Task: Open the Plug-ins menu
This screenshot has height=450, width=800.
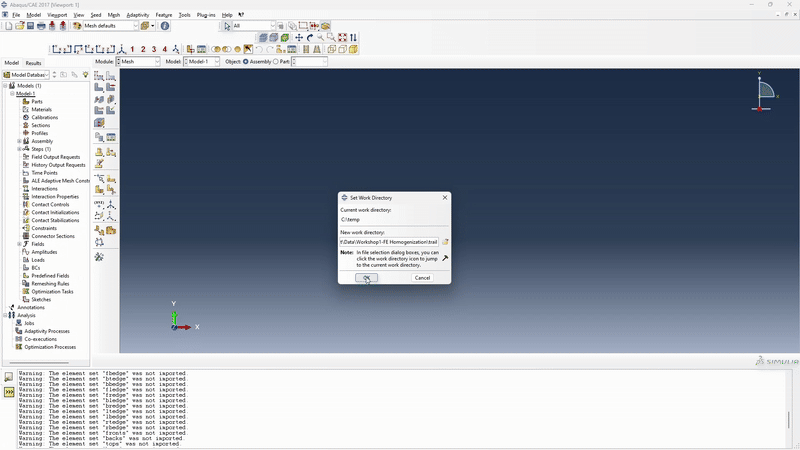Action: 206,15
